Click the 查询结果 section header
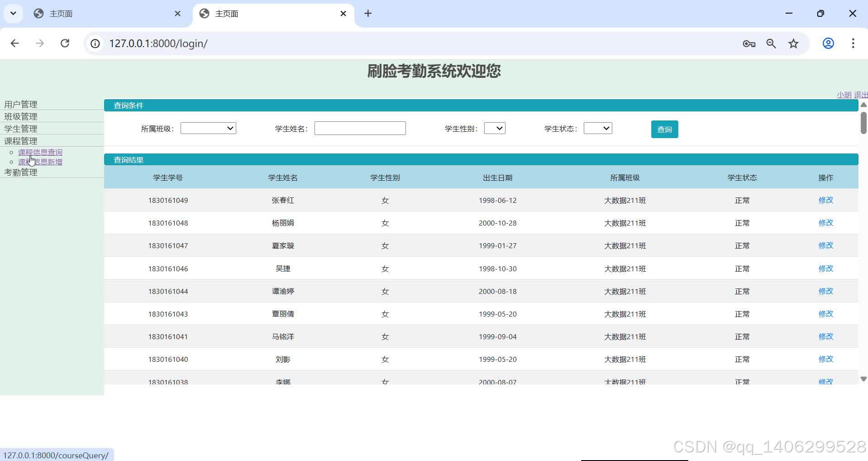 point(481,159)
